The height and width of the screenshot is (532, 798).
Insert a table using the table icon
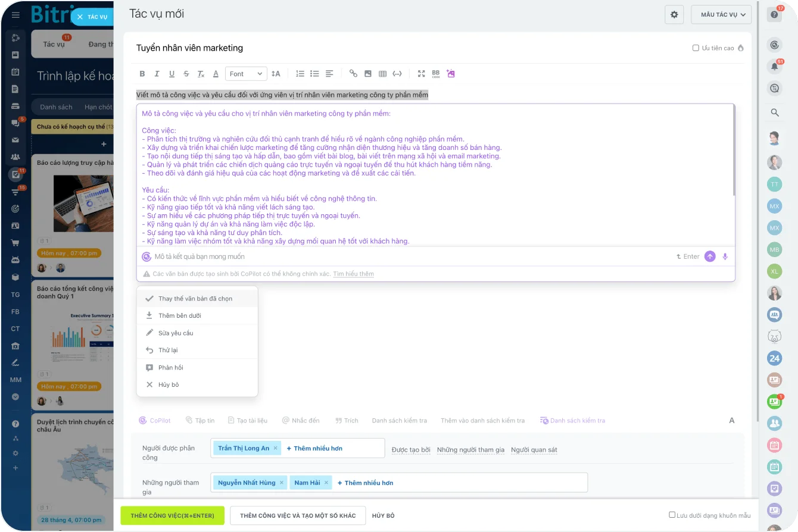(383, 73)
